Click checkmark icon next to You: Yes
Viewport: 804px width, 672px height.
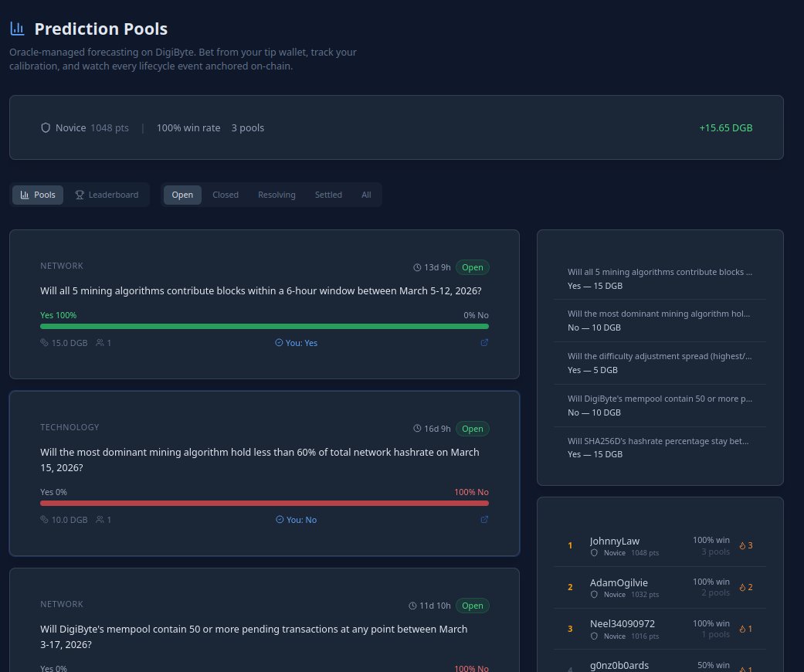[279, 343]
